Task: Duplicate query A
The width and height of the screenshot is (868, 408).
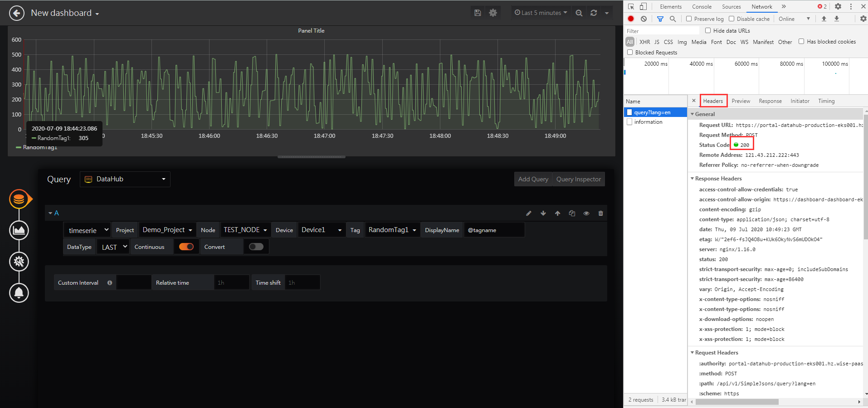Action: (x=572, y=213)
